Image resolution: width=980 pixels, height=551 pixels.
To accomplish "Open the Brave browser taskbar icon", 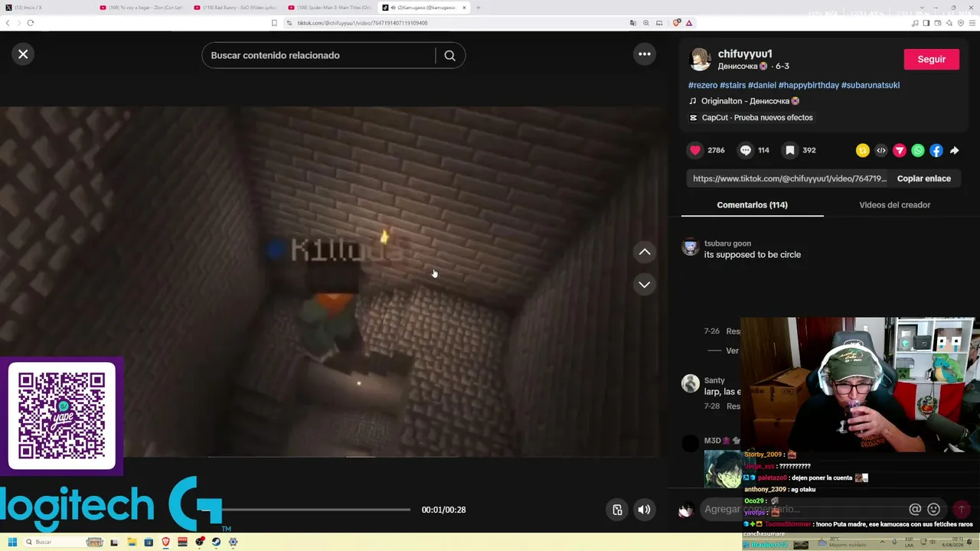I will tap(165, 542).
